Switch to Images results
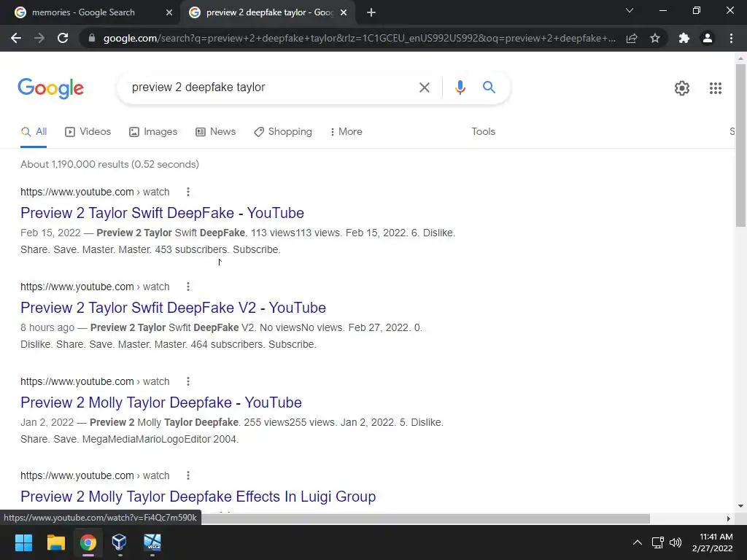The width and height of the screenshot is (747, 560). click(153, 132)
